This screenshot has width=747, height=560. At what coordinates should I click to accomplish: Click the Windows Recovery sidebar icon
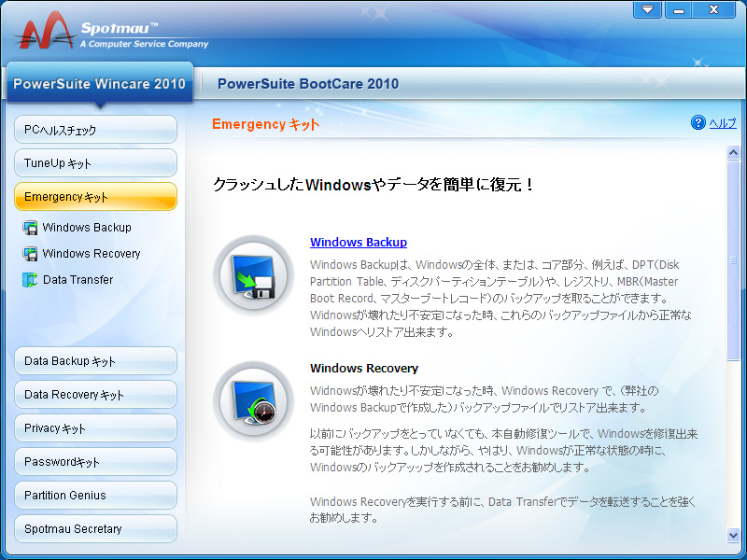click(30, 254)
